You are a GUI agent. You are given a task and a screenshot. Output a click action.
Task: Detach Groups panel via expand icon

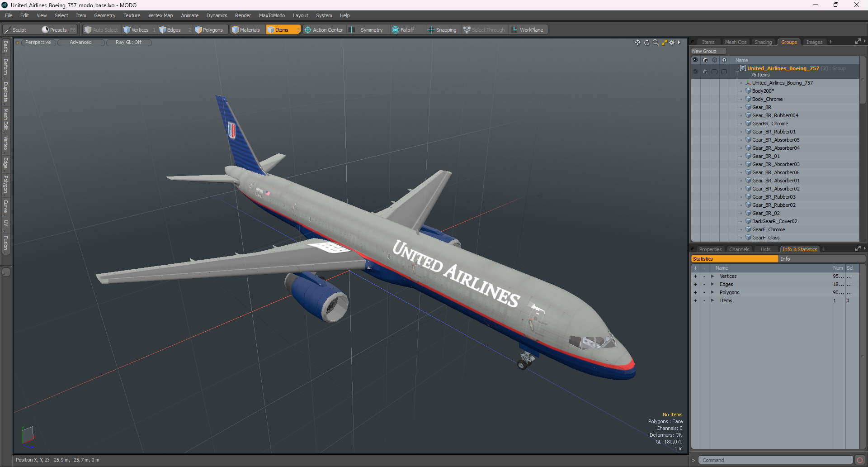[858, 42]
